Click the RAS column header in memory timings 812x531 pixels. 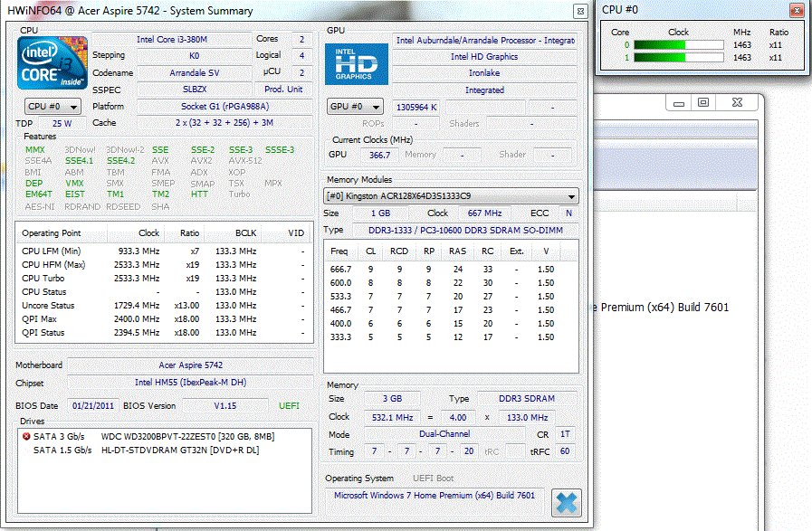click(x=457, y=251)
